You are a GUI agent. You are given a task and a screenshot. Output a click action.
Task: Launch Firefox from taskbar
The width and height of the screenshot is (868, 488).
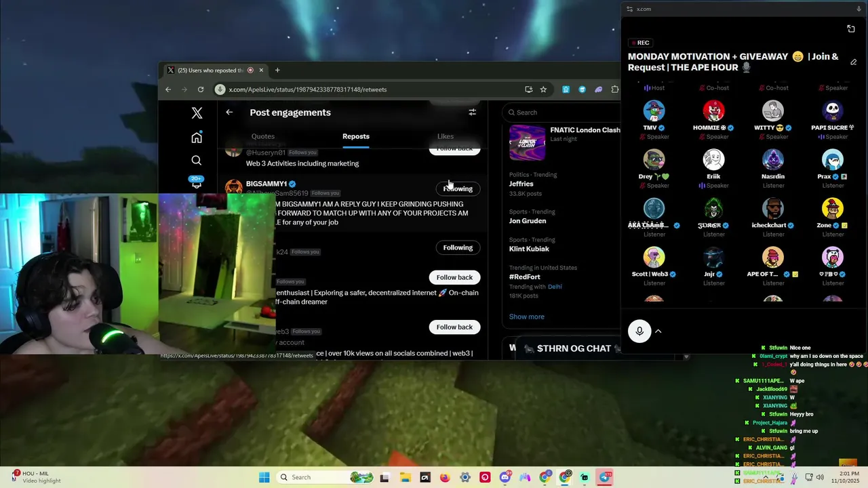[x=445, y=477]
